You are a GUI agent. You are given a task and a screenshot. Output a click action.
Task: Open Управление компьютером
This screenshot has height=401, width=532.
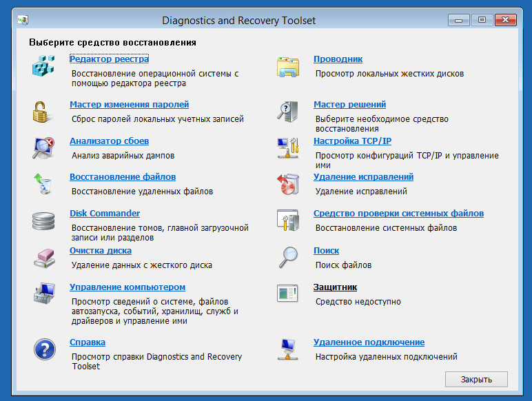(x=127, y=287)
